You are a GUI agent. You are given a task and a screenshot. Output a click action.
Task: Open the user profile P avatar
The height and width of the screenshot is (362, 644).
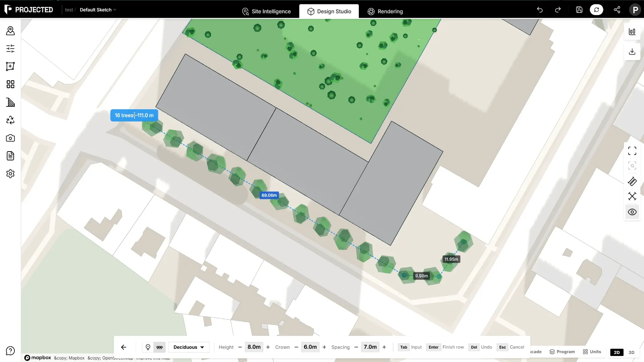[x=635, y=10]
